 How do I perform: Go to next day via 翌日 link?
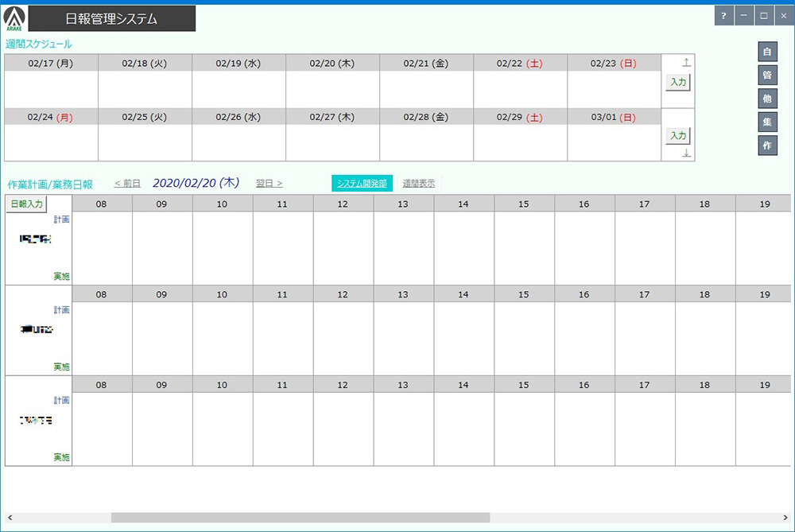point(270,184)
